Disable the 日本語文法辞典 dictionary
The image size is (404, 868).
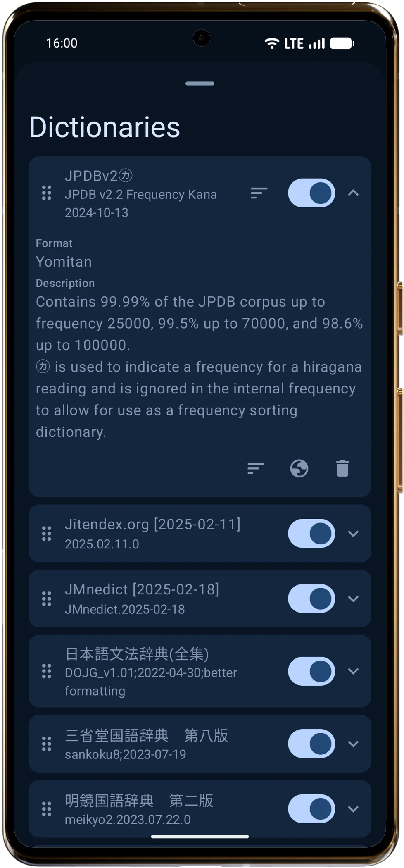tap(311, 670)
